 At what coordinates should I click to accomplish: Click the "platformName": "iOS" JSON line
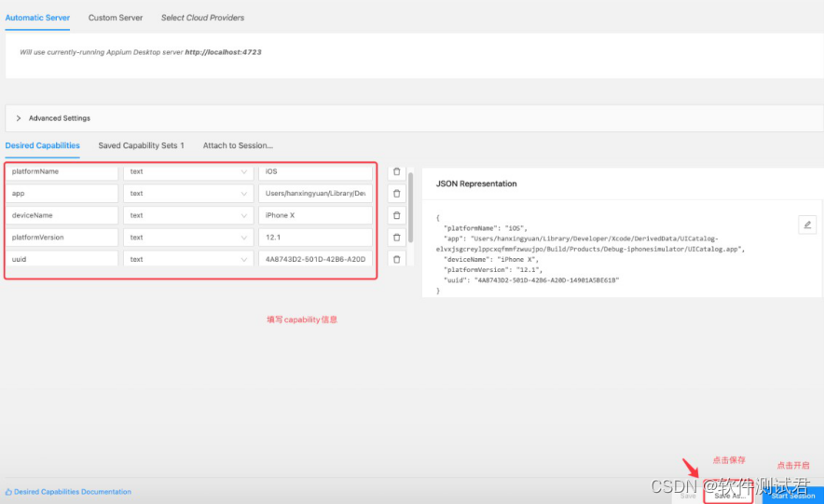pos(485,228)
